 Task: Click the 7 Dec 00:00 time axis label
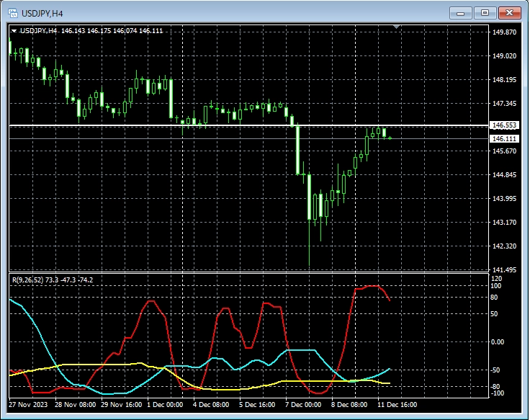pos(303,405)
